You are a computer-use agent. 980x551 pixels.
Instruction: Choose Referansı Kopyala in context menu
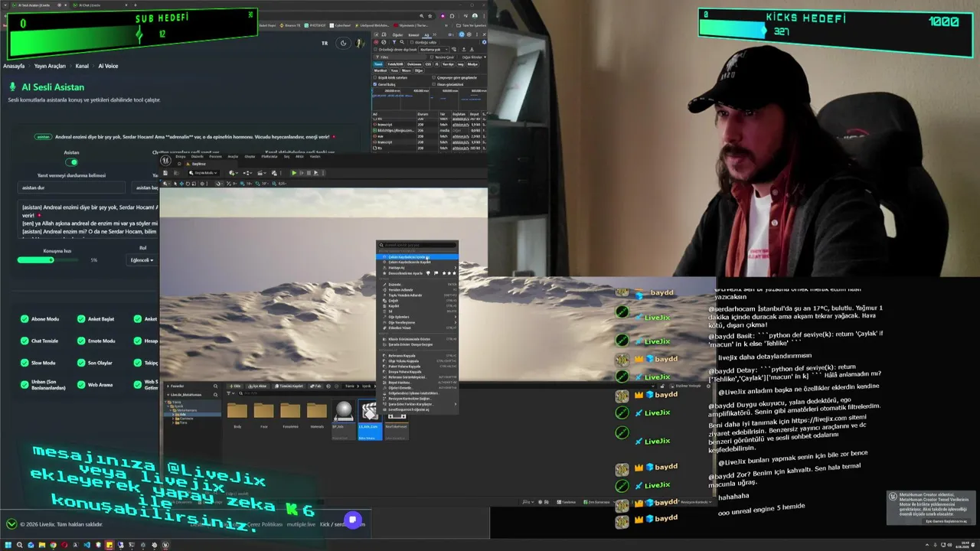[417, 356]
